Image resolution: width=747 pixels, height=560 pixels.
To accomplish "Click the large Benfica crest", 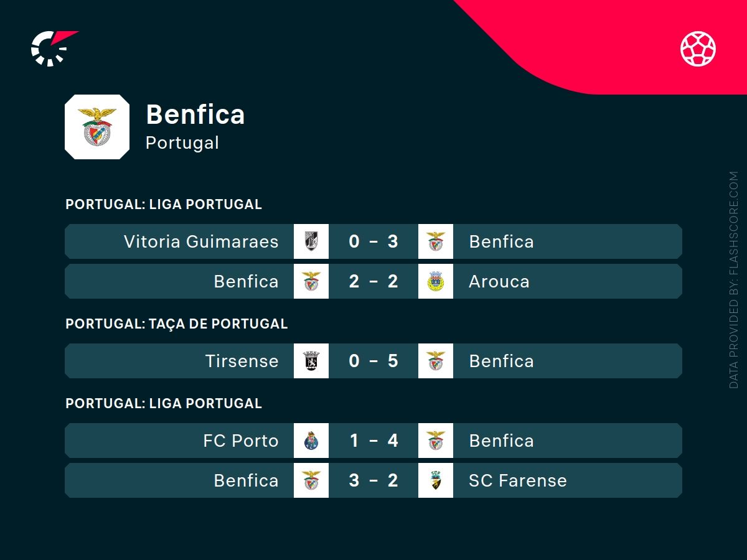I will [x=97, y=127].
